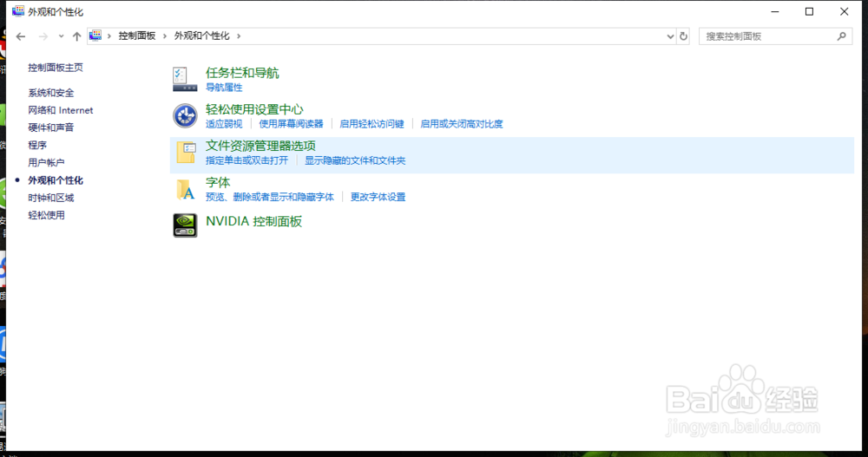Open 程序 category
Viewport: 868px width, 457px height.
(37, 145)
